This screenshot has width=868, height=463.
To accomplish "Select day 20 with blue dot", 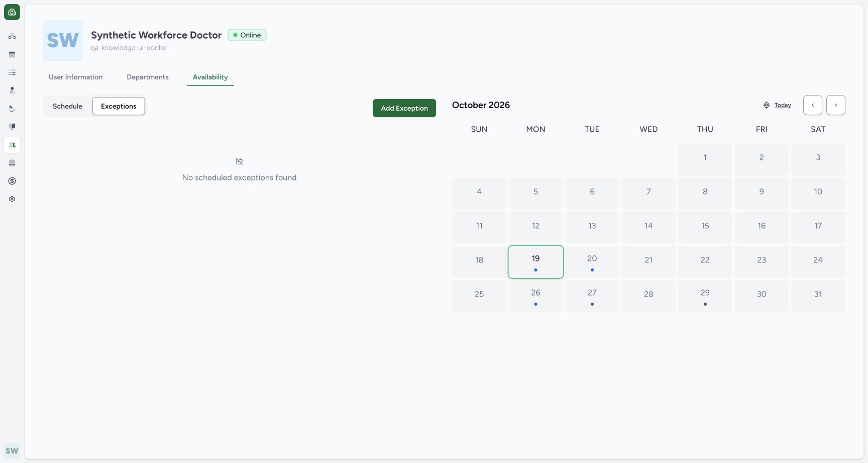I will [592, 262].
